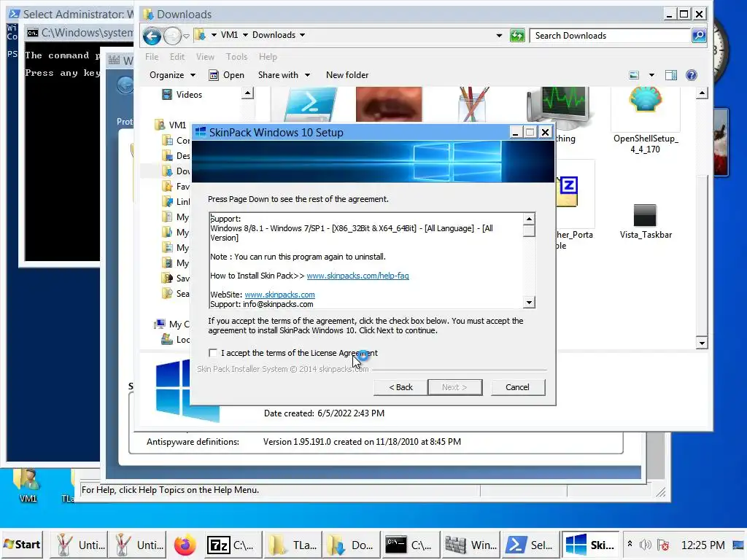Viewport: 747px width, 560px height.
Task: Open the Edit menu
Action: point(177,57)
